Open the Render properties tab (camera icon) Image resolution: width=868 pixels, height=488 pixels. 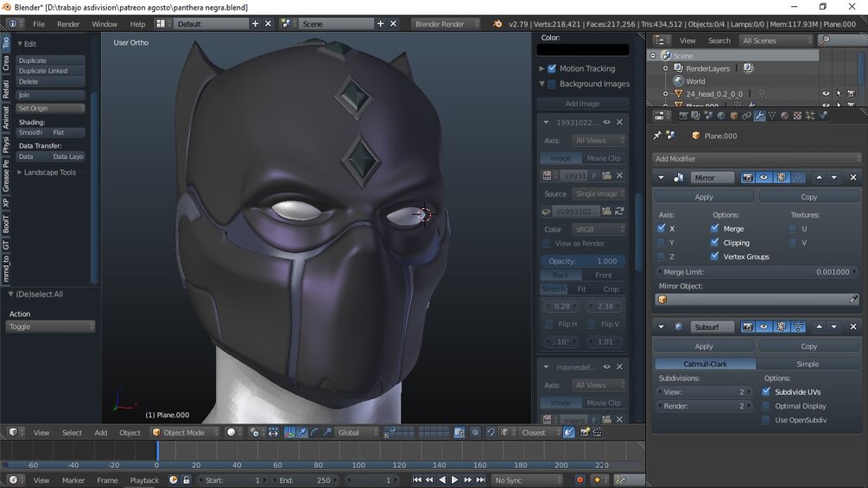tap(684, 116)
